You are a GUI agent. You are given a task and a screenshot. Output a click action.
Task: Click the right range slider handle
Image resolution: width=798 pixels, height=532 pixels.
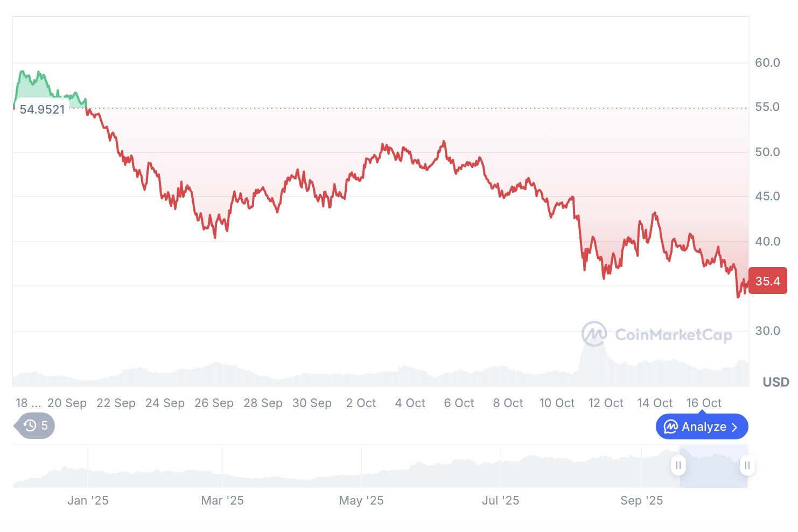tap(747, 465)
